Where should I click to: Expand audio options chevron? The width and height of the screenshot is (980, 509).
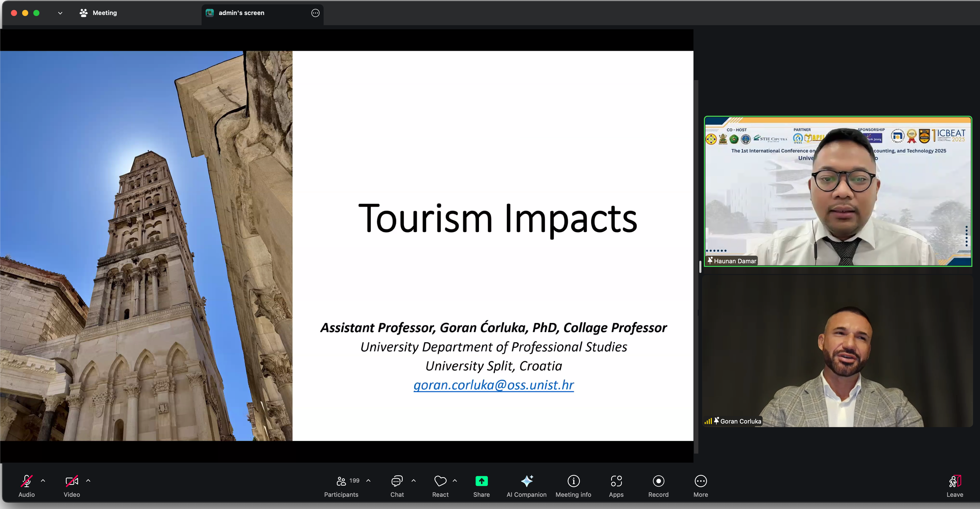click(x=43, y=481)
